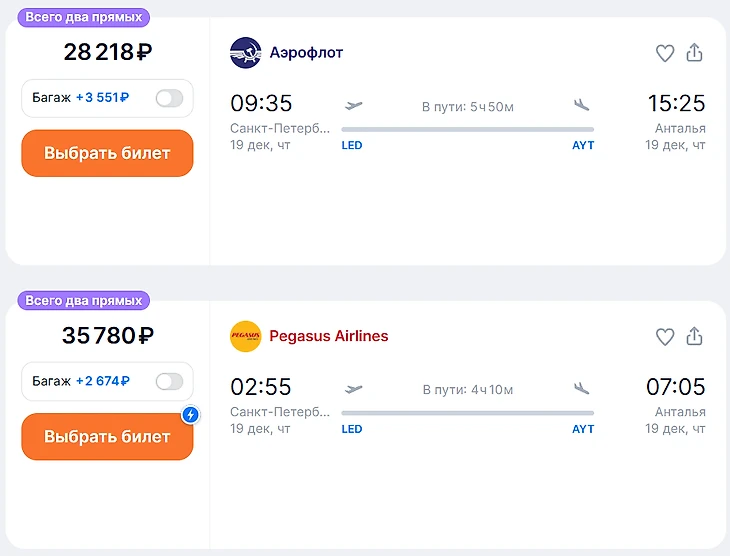Click the blue lightning badge icon

point(191,415)
